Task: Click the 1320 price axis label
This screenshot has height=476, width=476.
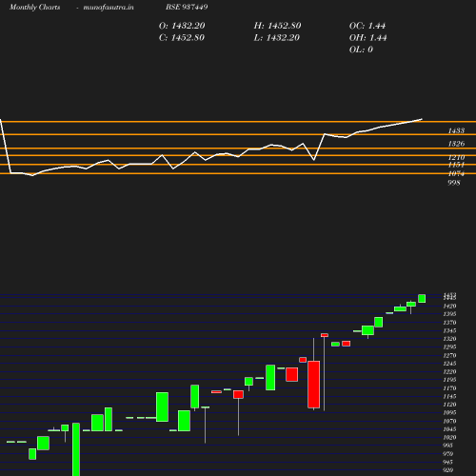Action: [449, 339]
